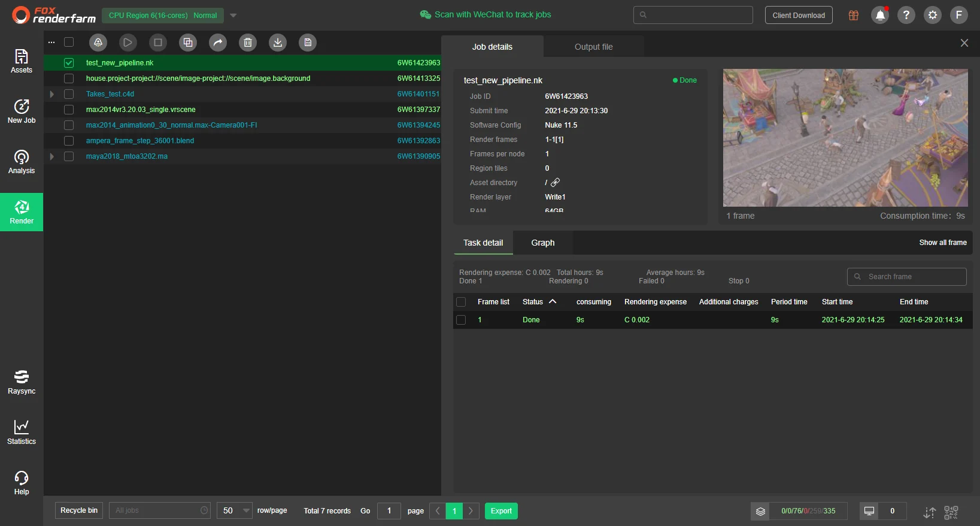Open the Assets sidebar section
The width and height of the screenshot is (980, 526).
22,61
